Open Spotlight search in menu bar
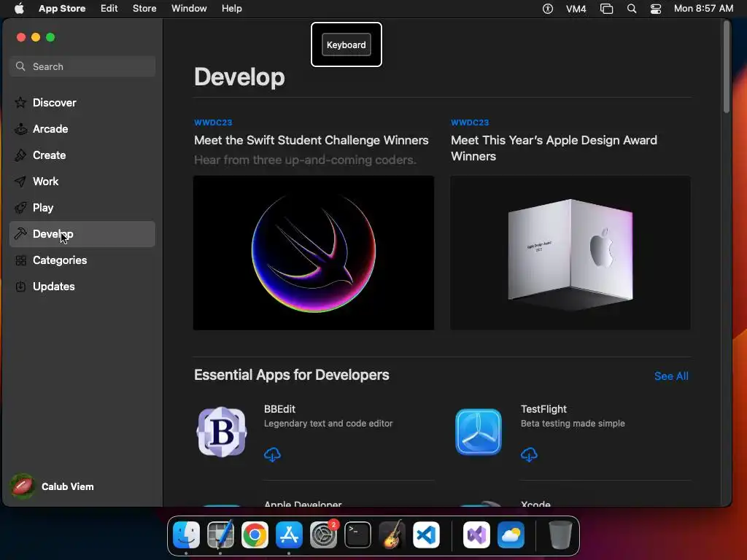747x560 pixels. 632,9
